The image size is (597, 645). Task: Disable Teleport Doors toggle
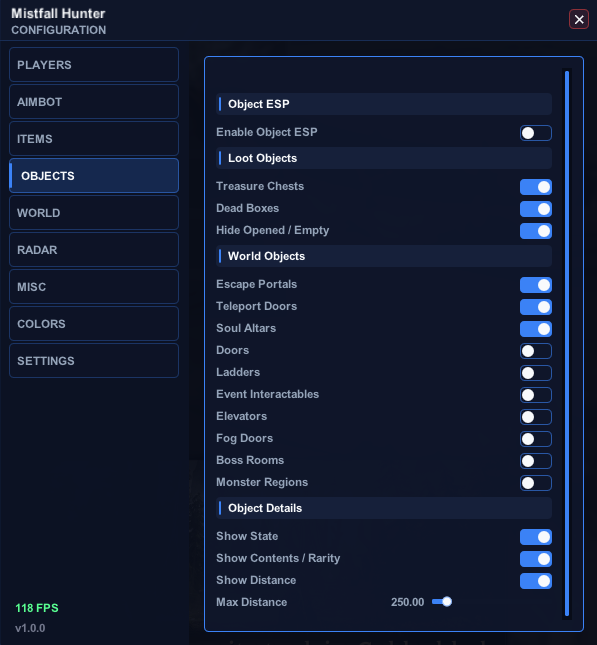click(x=536, y=307)
